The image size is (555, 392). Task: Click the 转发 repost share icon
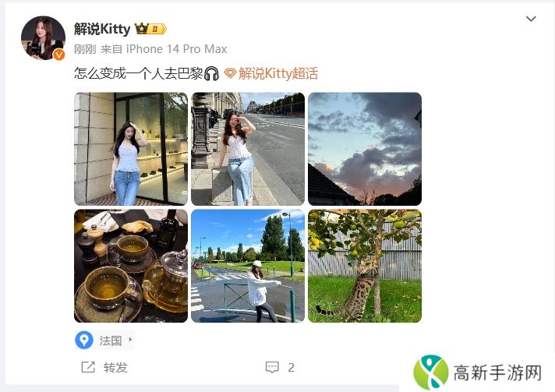tap(88, 367)
